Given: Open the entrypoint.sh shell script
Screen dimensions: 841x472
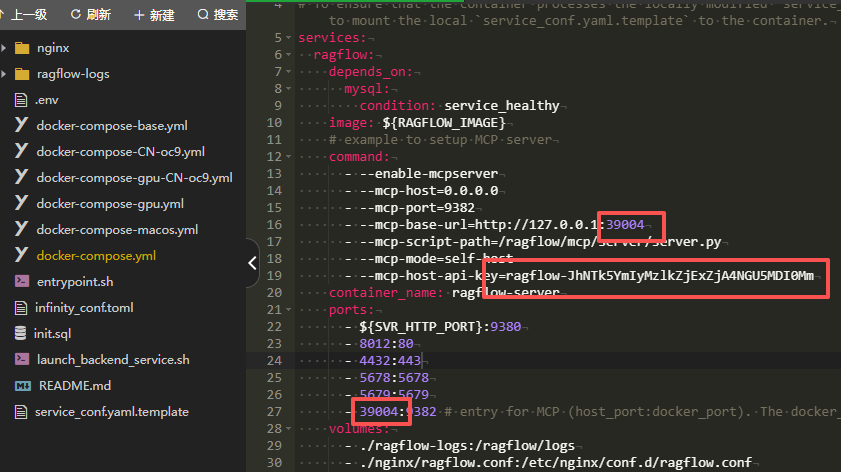Looking at the screenshot, I should click(74, 282).
